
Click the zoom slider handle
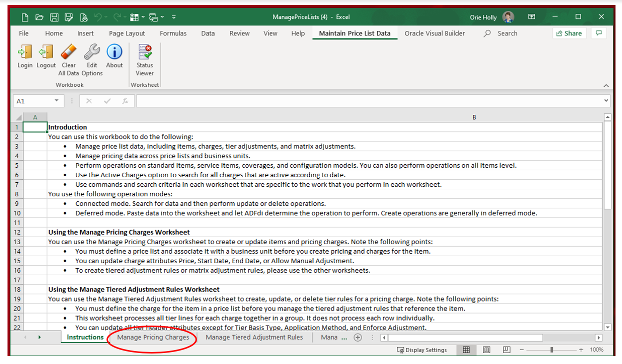click(x=551, y=350)
